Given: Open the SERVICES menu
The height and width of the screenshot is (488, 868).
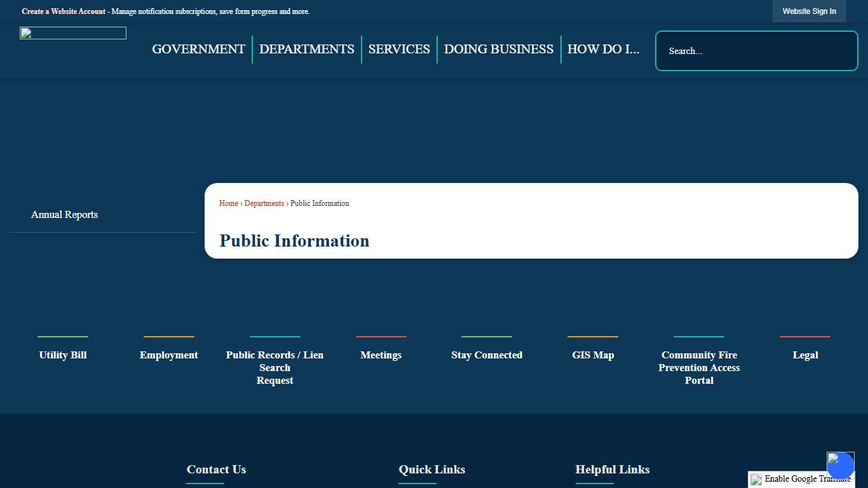Looking at the screenshot, I should [x=399, y=49].
